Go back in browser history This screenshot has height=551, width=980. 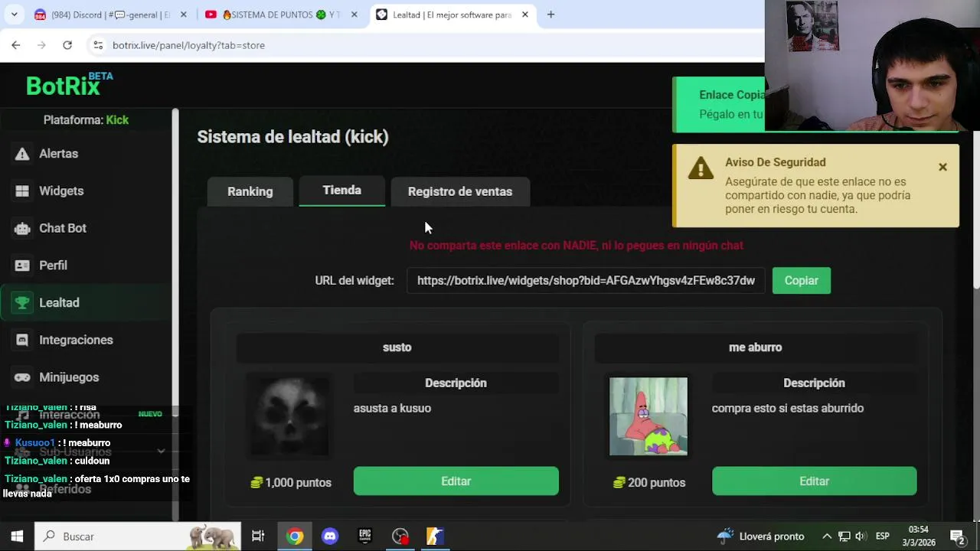click(16, 45)
